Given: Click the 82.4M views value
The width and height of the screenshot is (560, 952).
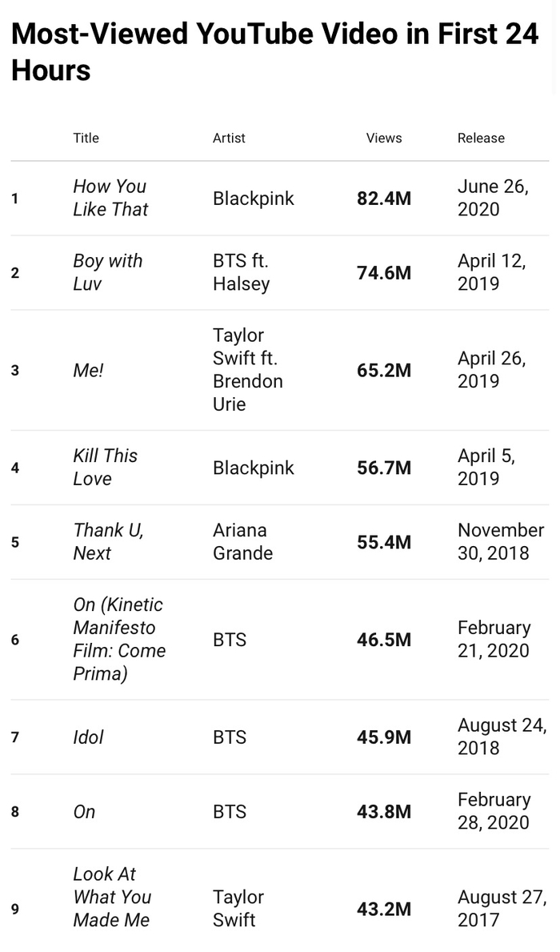Looking at the screenshot, I should tap(384, 198).
